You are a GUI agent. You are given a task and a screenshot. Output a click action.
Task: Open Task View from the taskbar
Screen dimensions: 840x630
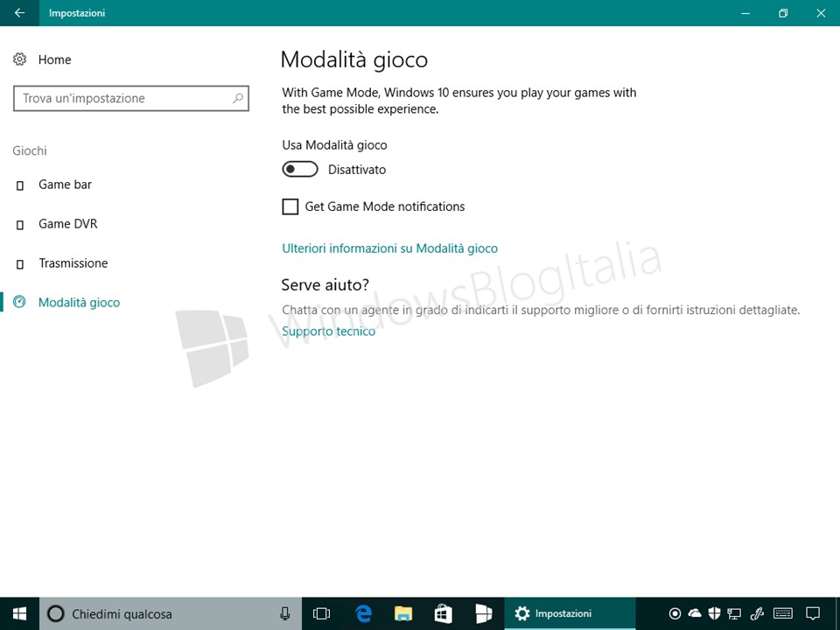click(321, 613)
